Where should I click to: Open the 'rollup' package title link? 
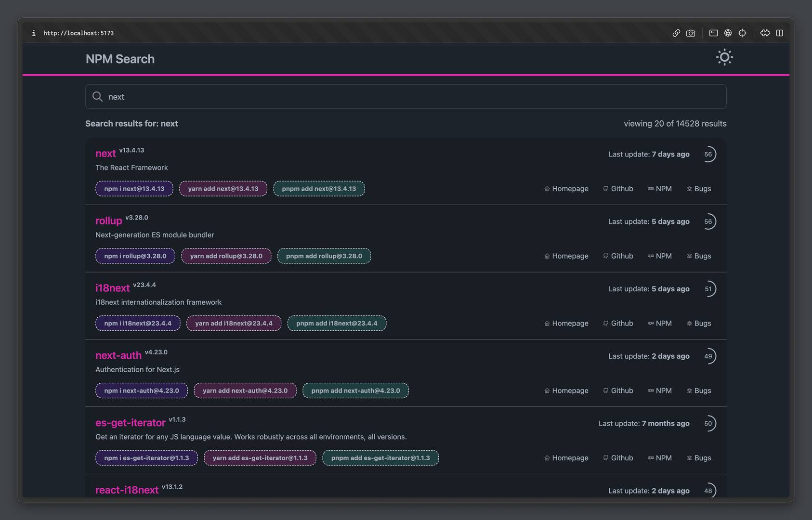pos(109,221)
